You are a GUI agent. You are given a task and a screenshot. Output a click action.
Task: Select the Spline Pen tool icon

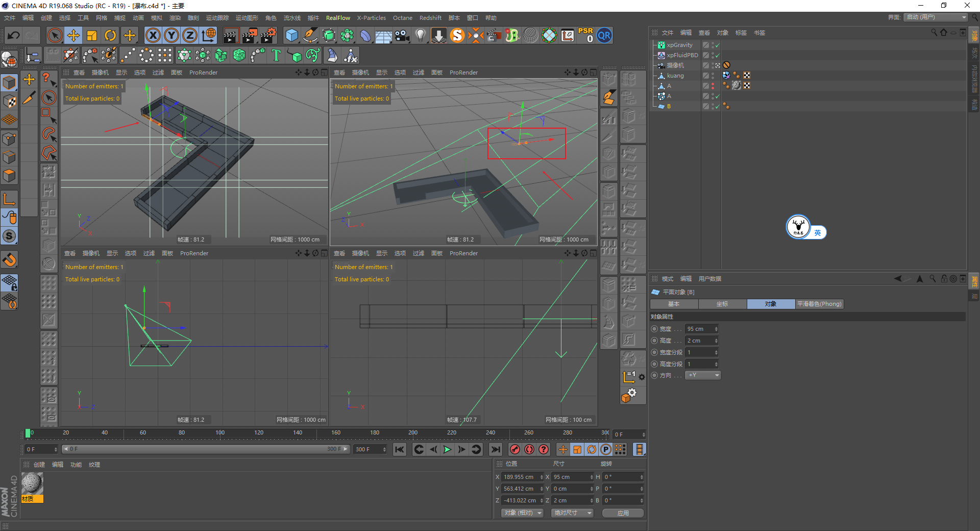310,35
